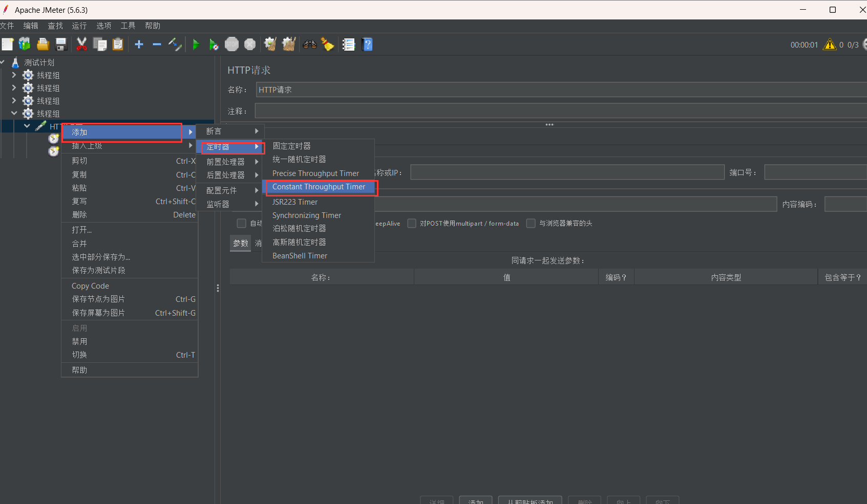Collapse the 测试计划 root node chevron
Screen dimensions: 867x504
coord(3,62)
